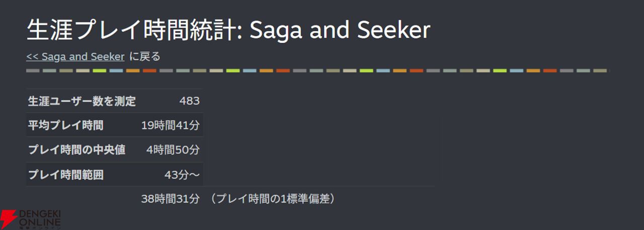
Task: Click the lifetime user count value 483
Action: (189, 101)
